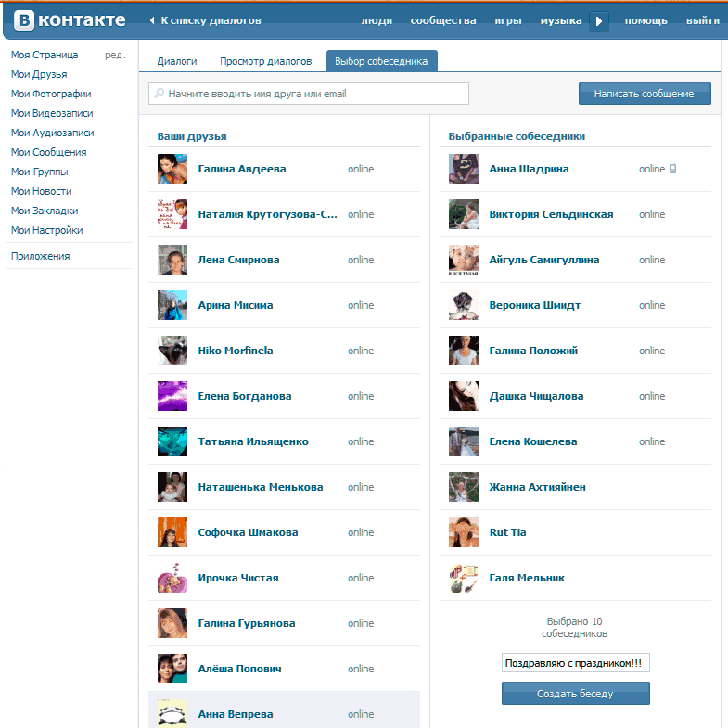728x728 pixels.
Task: Add Елена Богданова from friends list
Action: (245, 396)
